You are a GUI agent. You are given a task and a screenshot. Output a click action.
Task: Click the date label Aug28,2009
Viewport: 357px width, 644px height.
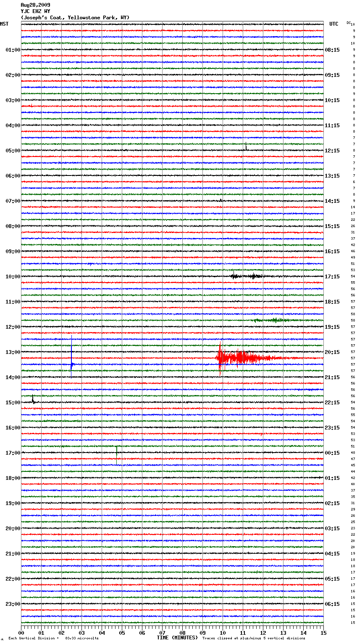[35, 5]
